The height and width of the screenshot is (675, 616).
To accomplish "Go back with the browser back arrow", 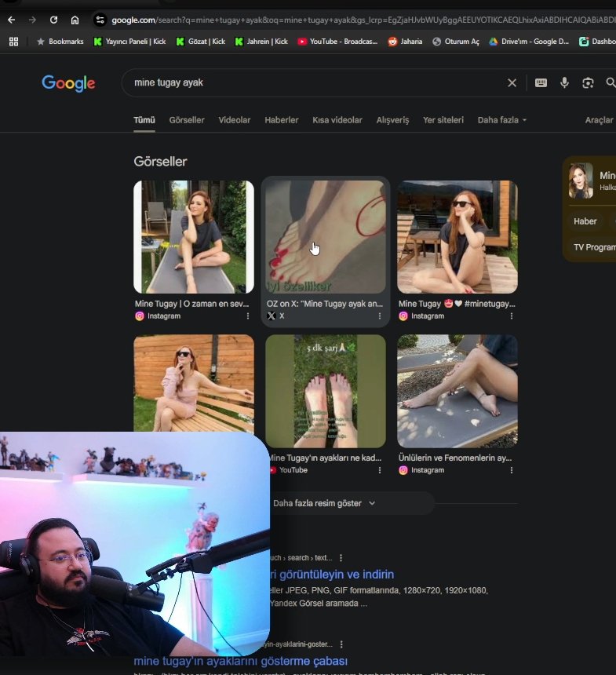I will (12, 20).
